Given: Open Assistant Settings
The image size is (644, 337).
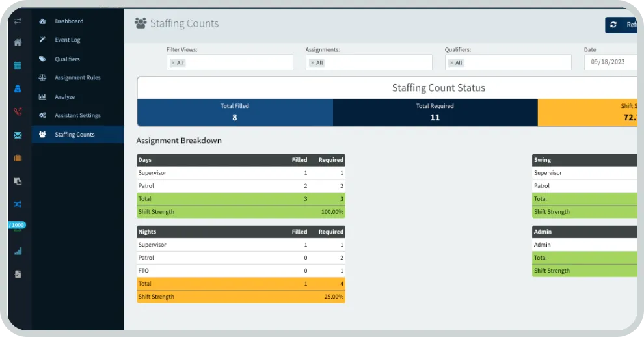Looking at the screenshot, I should coord(77,116).
